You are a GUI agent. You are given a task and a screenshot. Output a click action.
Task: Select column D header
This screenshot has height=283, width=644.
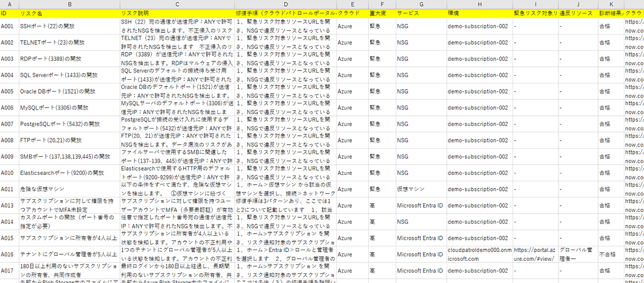pyautogui.click(x=285, y=4)
